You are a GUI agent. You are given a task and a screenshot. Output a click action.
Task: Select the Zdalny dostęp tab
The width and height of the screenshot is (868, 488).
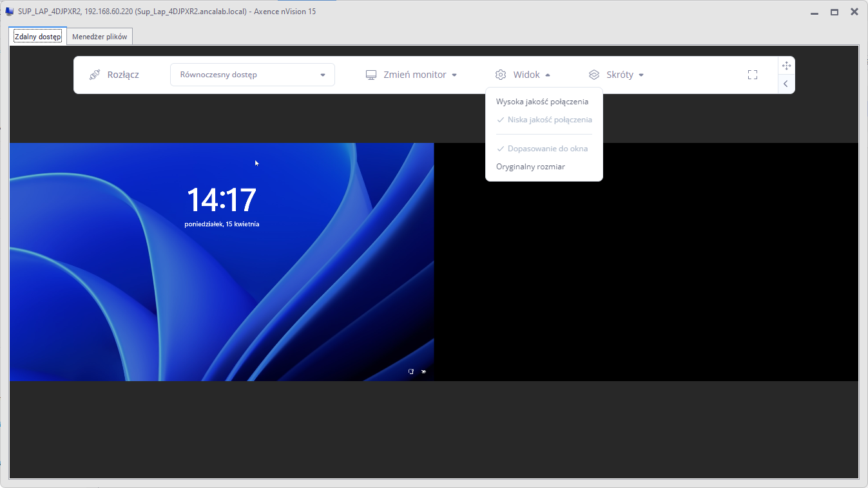coord(37,37)
